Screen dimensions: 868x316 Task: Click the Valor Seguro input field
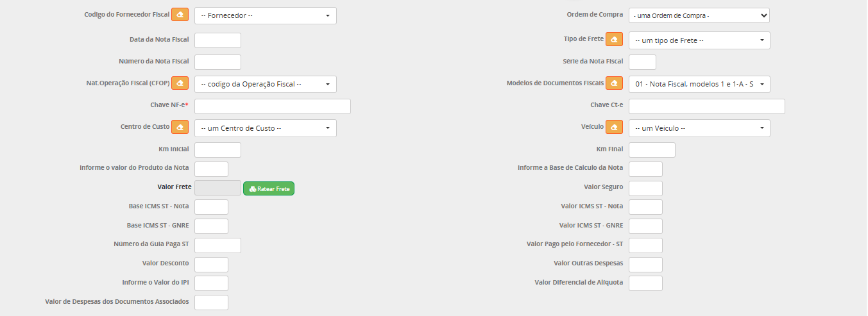(x=645, y=188)
